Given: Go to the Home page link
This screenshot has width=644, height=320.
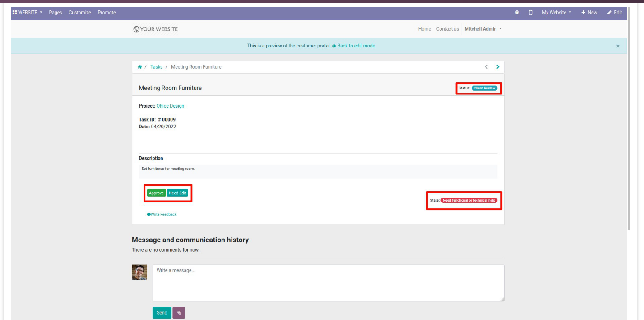Looking at the screenshot, I should tap(424, 29).
